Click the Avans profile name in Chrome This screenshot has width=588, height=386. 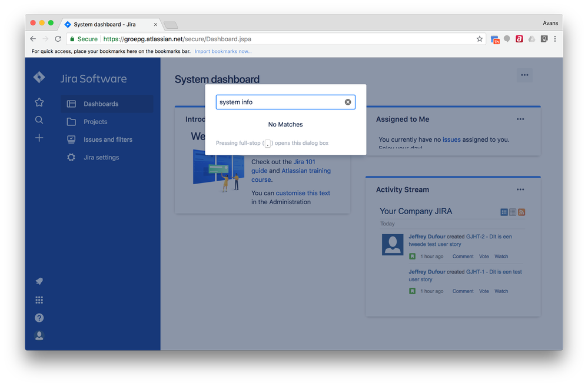[x=550, y=23]
